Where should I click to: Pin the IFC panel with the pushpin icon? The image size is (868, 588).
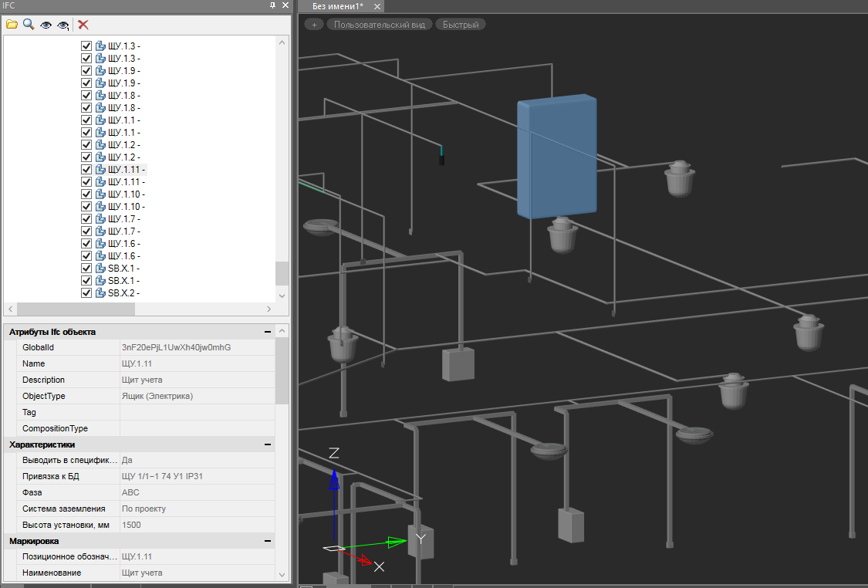[272, 5]
